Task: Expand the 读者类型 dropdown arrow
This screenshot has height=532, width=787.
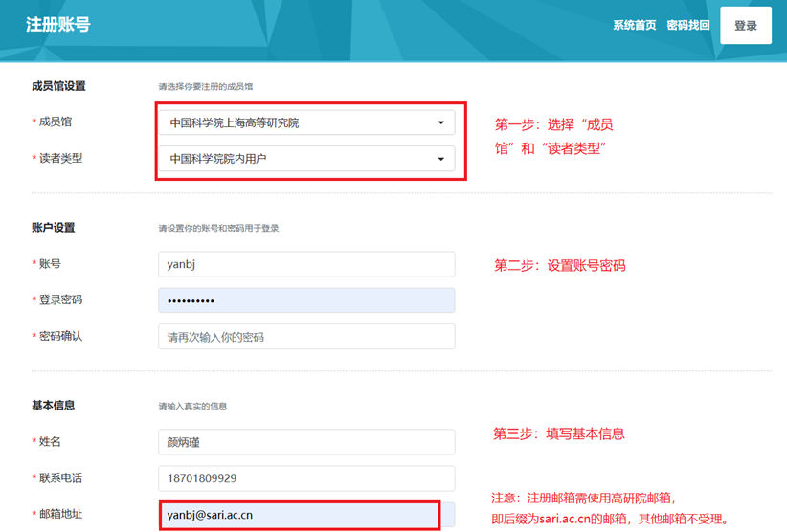Action: [x=440, y=159]
